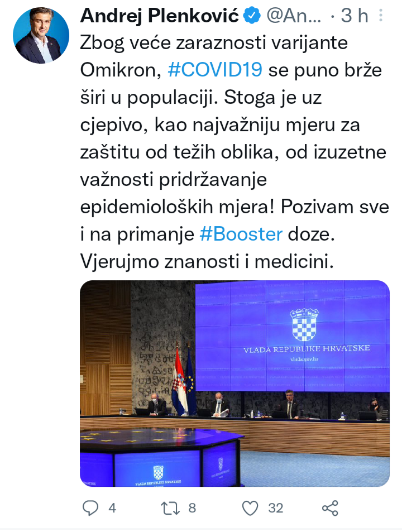The width and height of the screenshot is (402, 532).
Task: Open the #Booster hashtag
Action: click(241, 234)
